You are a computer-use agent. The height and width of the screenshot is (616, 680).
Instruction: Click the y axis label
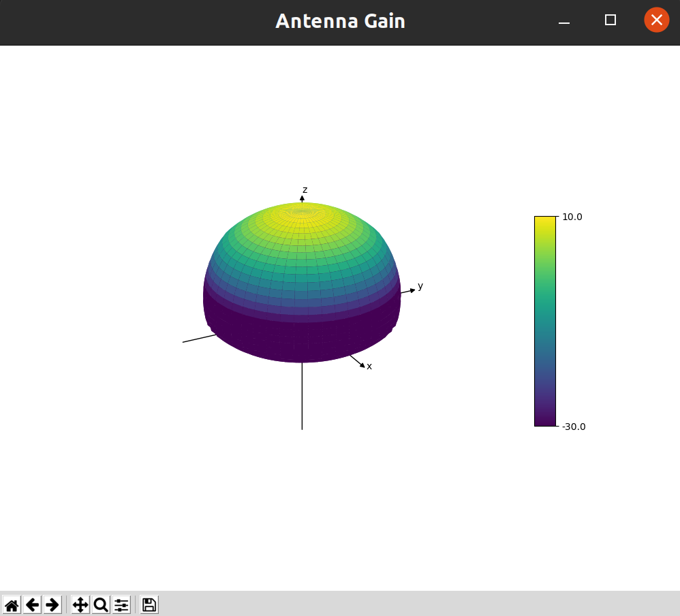[x=420, y=286]
